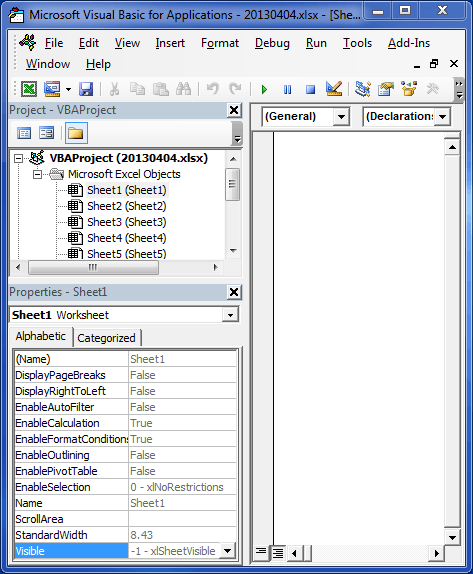Click the code window scroll down arrow
Image resolution: width=473 pixels, height=574 pixels.
pyautogui.click(x=452, y=537)
